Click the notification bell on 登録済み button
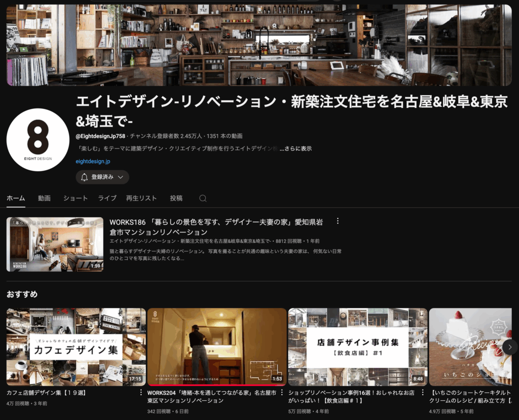519x420 pixels. tap(85, 177)
